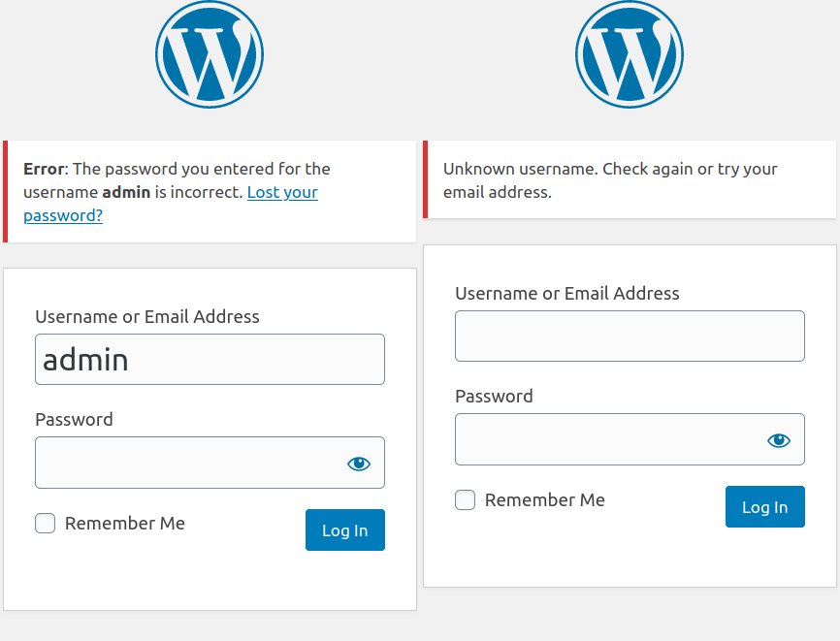Screen dimensions: 840x641
Task: Click the Remember Me label in the Unknown username form
Action: [544, 500]
